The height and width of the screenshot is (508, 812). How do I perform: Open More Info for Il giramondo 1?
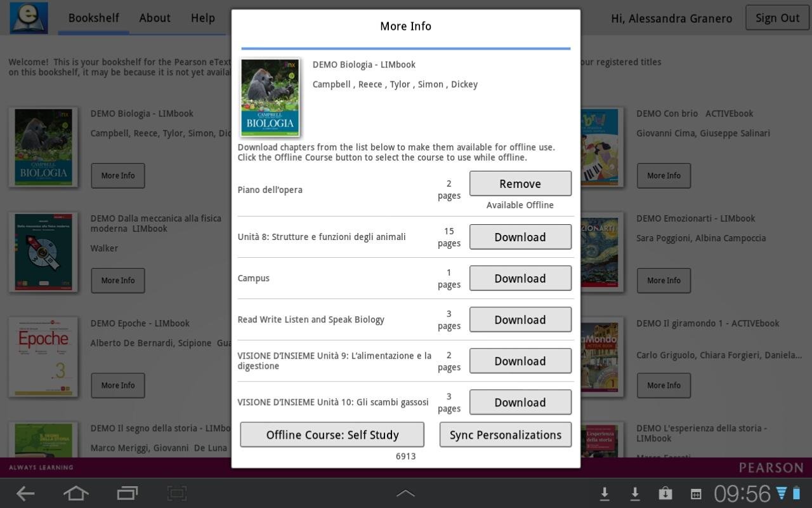click(664, 385)
